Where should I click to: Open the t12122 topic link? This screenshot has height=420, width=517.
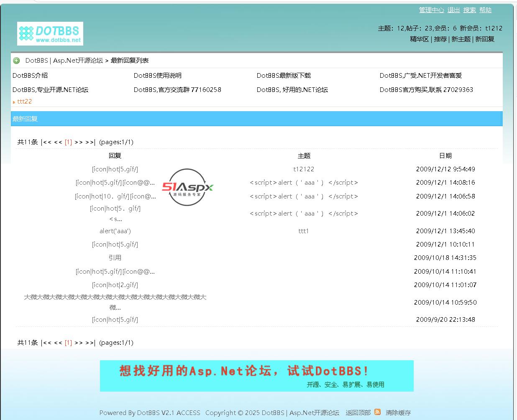tap(304, 169)
